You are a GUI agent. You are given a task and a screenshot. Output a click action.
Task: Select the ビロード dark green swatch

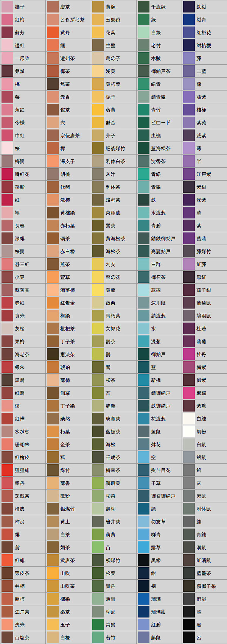click(143, 123)
